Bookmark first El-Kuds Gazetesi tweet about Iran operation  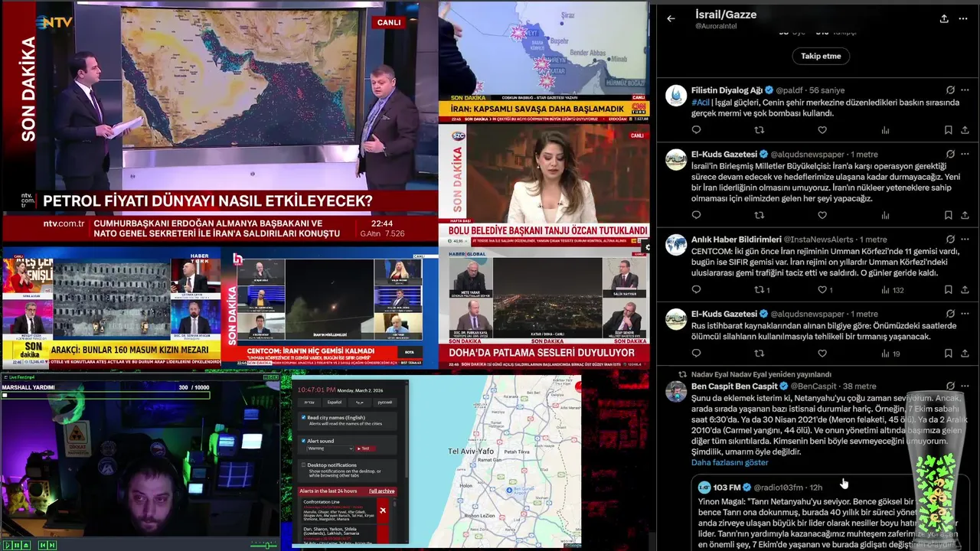[948, 215]
